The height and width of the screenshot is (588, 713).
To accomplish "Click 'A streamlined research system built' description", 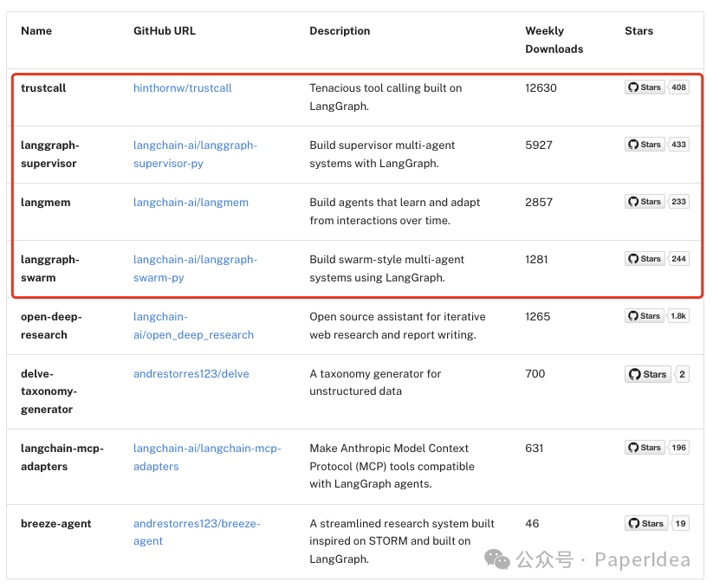I will tap(402, 541).
